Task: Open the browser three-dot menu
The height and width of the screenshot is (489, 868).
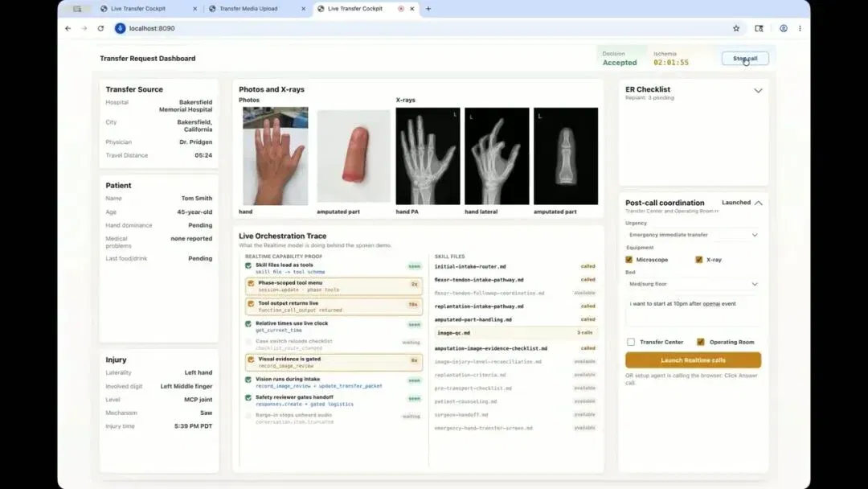Action: point(800,28)
